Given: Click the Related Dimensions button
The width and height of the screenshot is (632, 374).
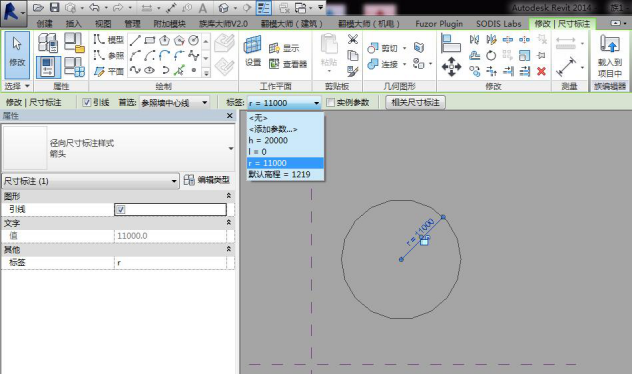Looking at the screenshot, I should coord(415,102).
